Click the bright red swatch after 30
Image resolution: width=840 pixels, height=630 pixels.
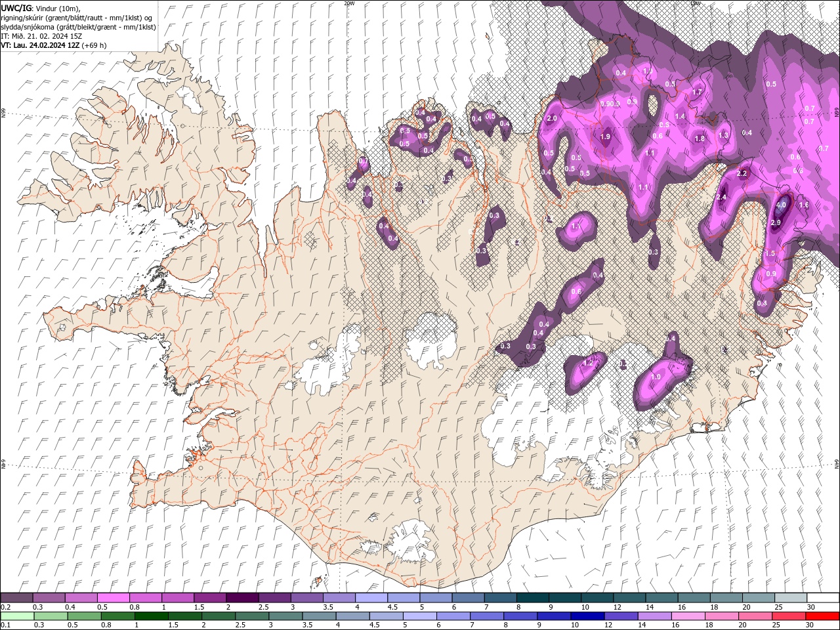822,616
